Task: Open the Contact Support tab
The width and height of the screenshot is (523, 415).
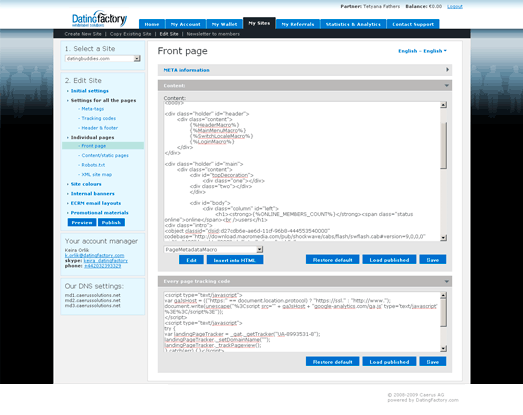Action: pos(413,24)
